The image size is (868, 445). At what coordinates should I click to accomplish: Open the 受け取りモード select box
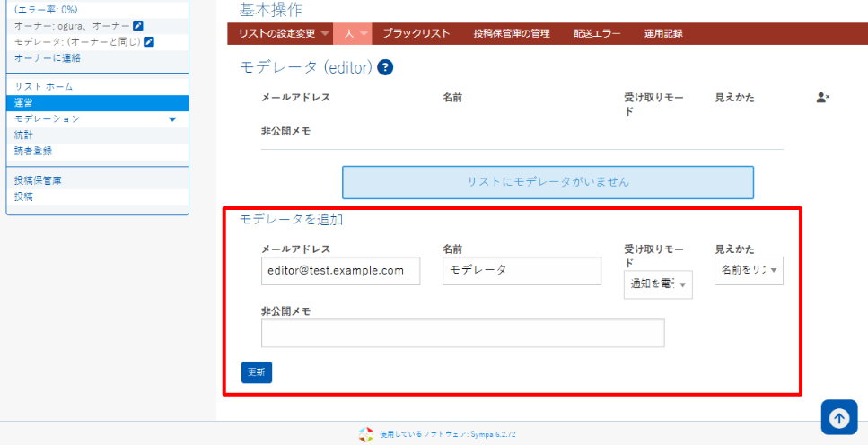(x=658, y=284)
